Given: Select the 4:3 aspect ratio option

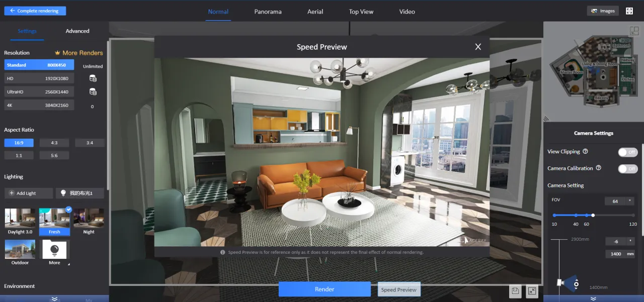Looking at the screenshot, I should click(x=54, y=143).
